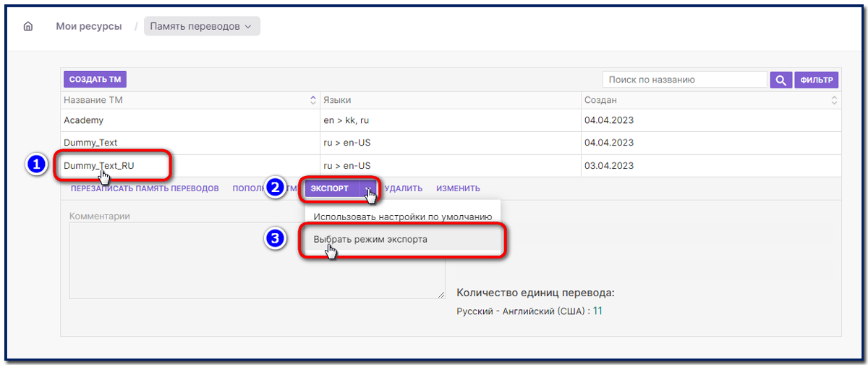The image size is (868, 365).
Task: Click ПЕРЕЗАПИСАТЬ ПАМЯТЬ ПЕРЕВОДОВ action
Action: click(145, 189)
